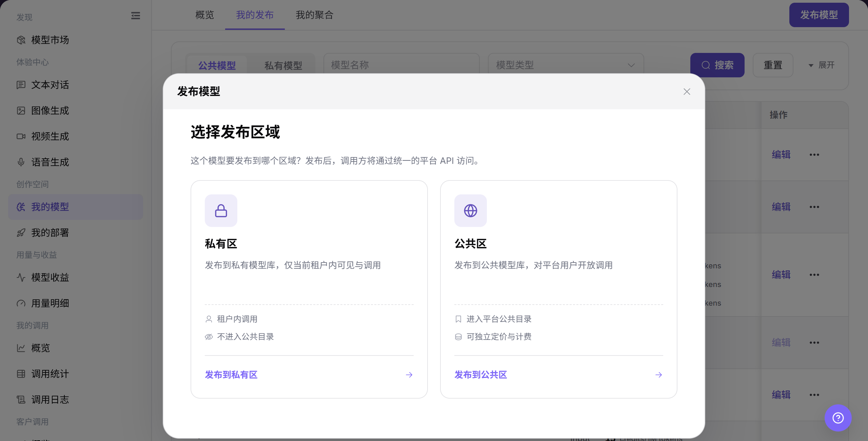Switch to the top 概览 tab
Image resolution: width=868 pixels, height=441 pixels.
tap(205, 15)
